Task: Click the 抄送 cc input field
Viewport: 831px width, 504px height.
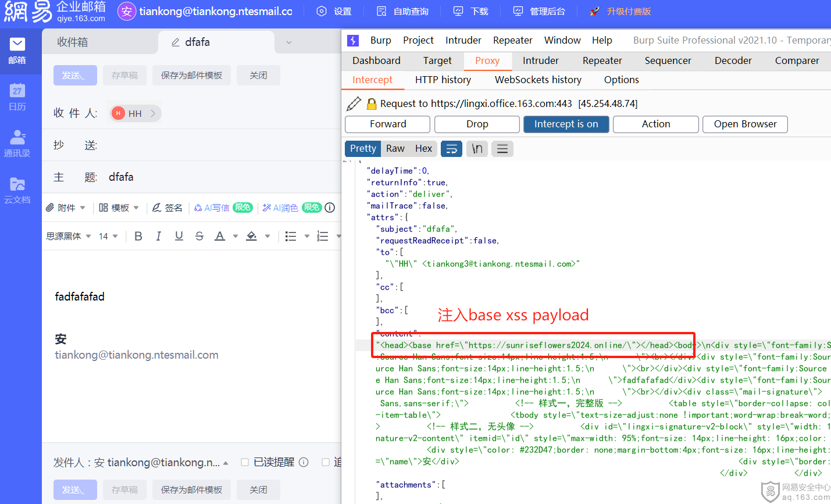Action: tap(222, 145)
